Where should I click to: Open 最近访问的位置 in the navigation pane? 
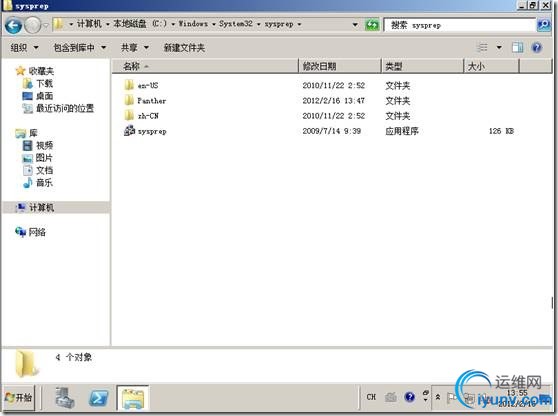click(58, 108)
